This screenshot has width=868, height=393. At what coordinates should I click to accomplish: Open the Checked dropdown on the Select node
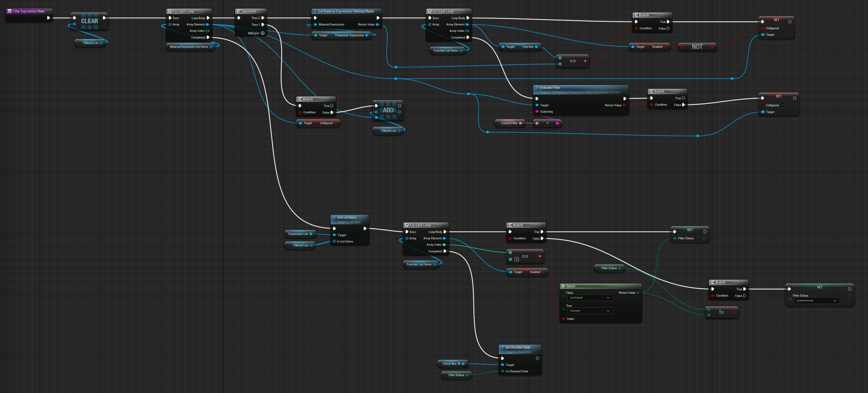tap(590, 311)
